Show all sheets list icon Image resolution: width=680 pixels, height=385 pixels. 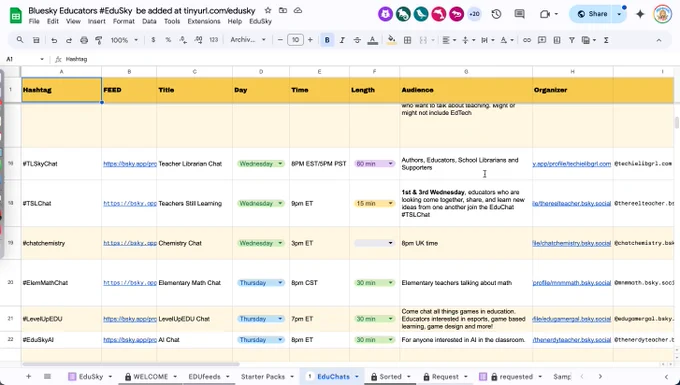click(x=47, y=376)
